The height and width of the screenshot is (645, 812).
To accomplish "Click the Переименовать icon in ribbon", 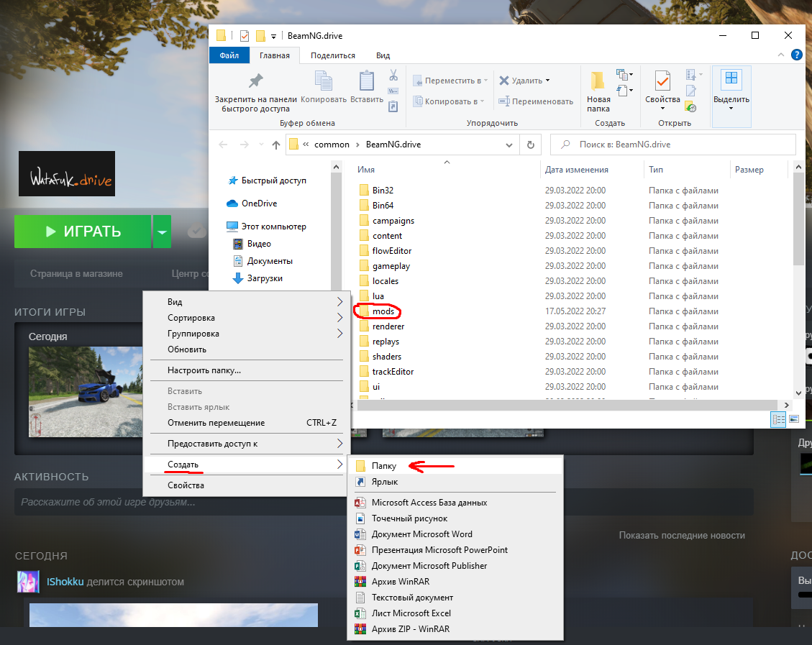I will [x=504, y=101].
